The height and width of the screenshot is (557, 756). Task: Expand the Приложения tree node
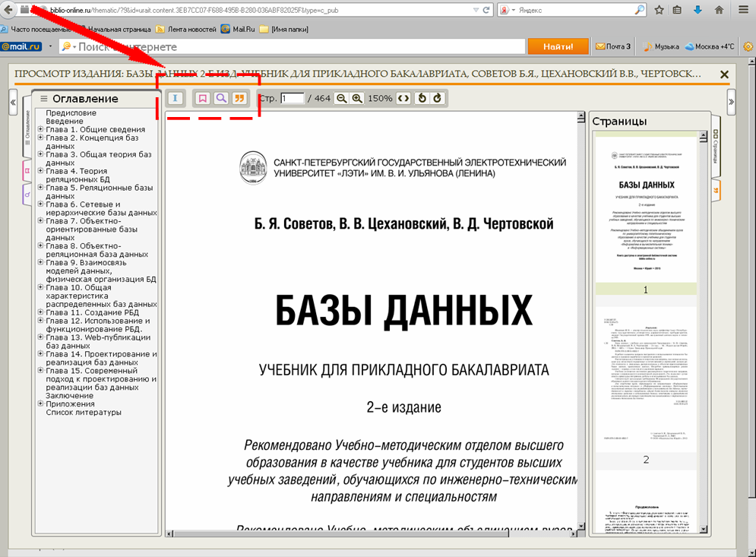[x=41, y=404]
